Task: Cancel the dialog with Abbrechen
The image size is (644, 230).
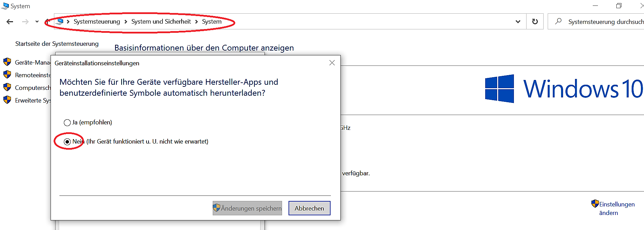Action: [x=309, y=208]
